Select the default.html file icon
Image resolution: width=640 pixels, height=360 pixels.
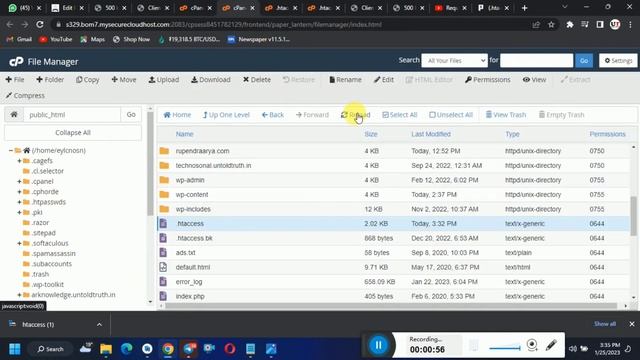[x=163, y=267]
